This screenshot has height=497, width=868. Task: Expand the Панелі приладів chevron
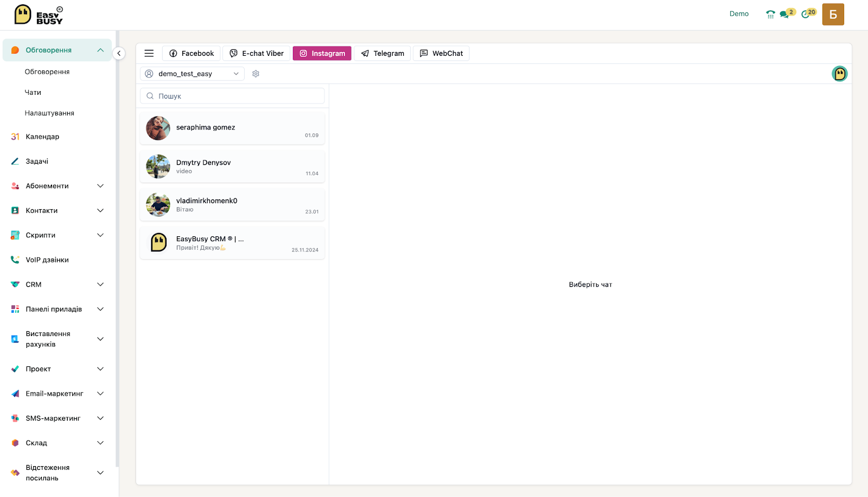click(100, 309)
